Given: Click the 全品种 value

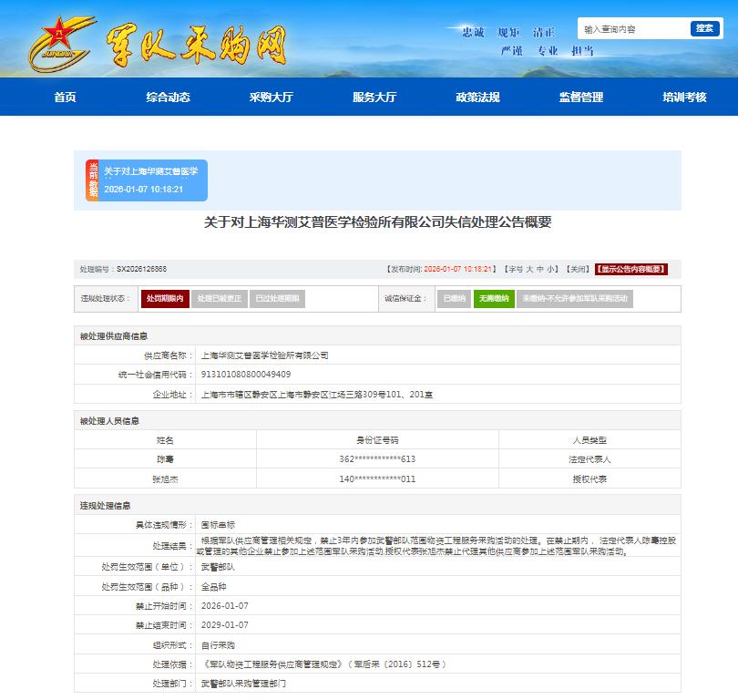Looking at the screenshot, I should [214, 587].
